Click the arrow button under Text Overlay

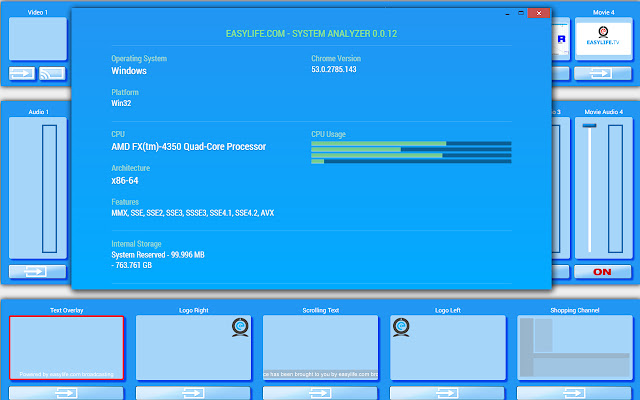66,393
